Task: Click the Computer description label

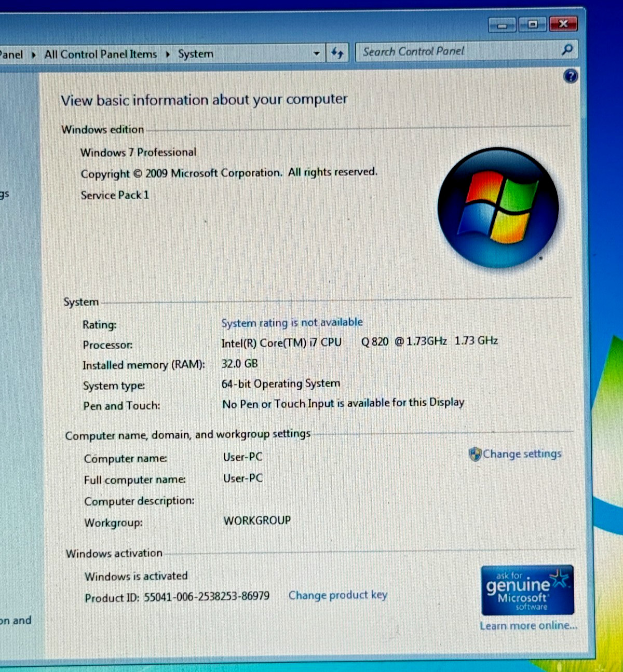Action: 139,501
